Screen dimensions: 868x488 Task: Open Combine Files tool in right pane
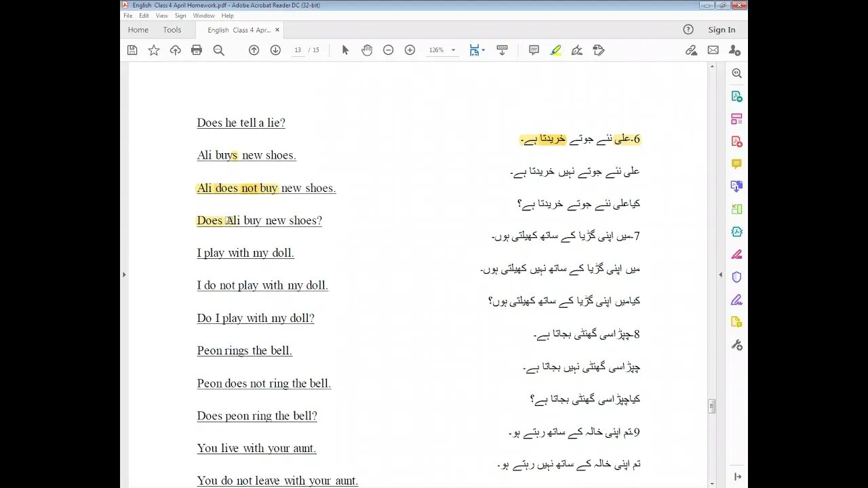point(737,186)
